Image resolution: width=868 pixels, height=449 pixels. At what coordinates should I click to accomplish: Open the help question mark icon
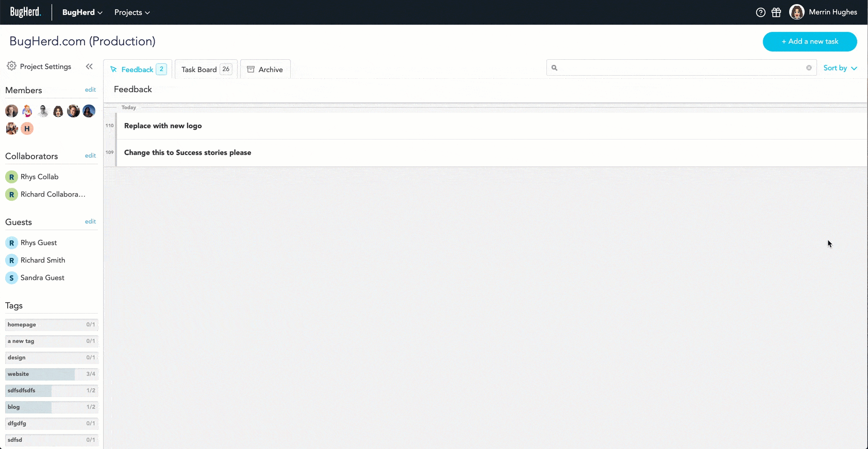760,12
